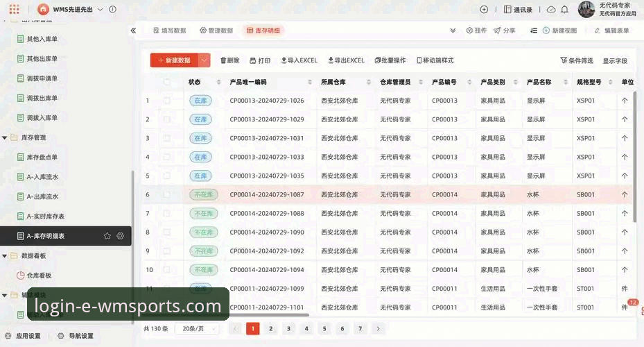
Task: Check the checkbox for row 10
Action: (167, 270)
